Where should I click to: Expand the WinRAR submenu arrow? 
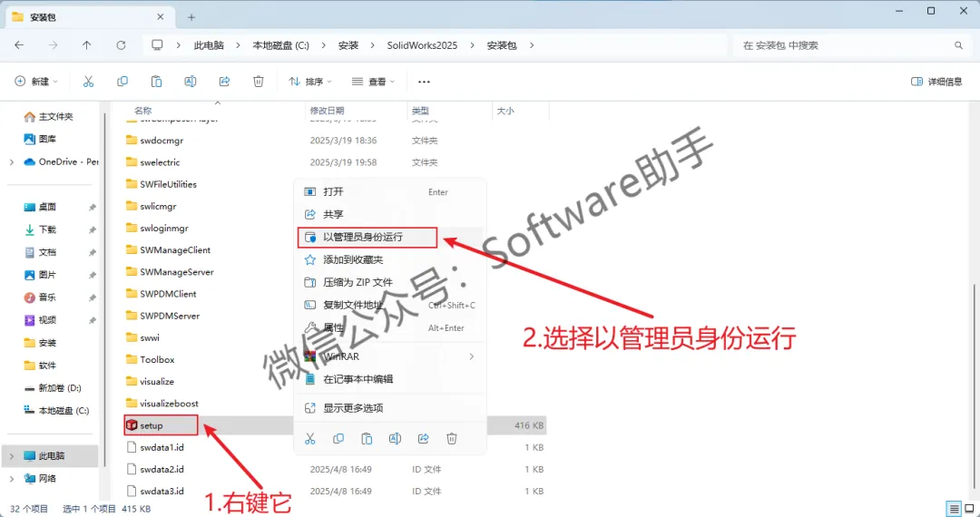click(471, 356)
